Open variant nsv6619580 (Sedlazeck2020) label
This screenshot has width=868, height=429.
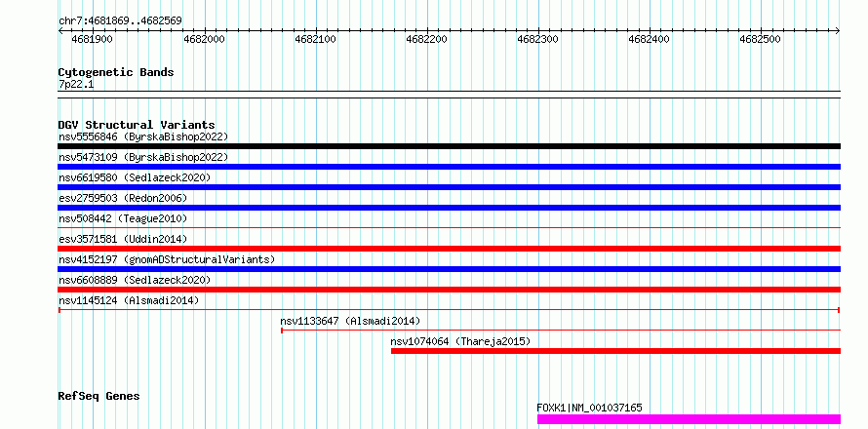135,177
